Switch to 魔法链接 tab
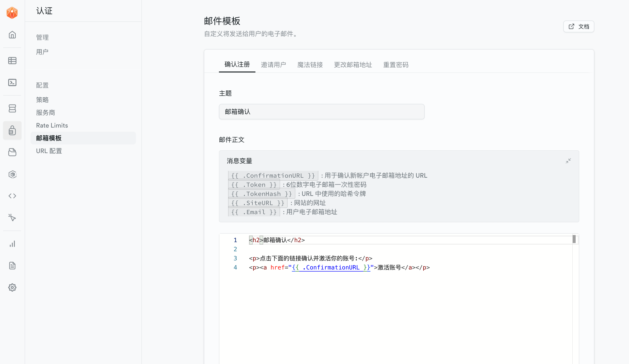Image resolution: width=629 pixels, height=364 pixels. (x=310, y=65)
